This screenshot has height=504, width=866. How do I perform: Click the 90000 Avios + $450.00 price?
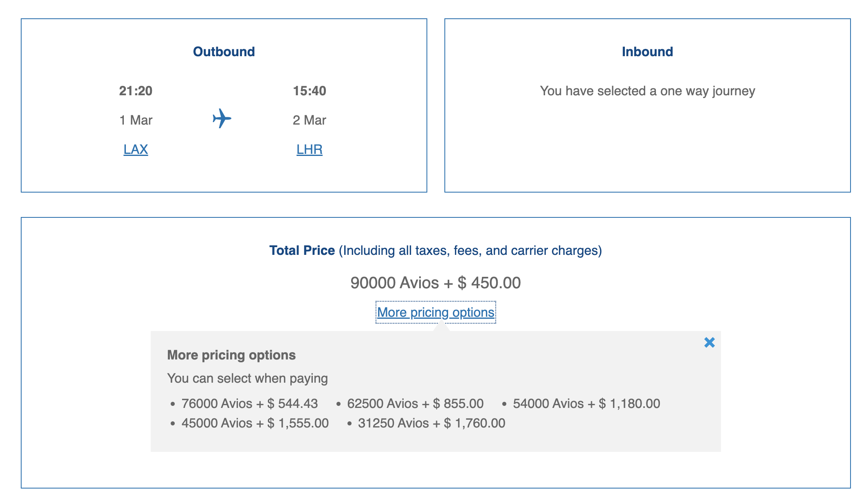pos(435,283)
